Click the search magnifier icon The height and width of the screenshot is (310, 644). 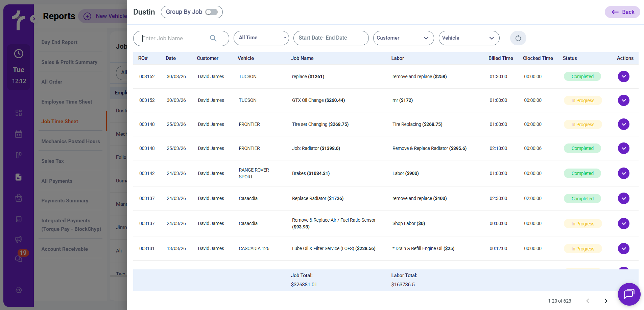point(213,38)
